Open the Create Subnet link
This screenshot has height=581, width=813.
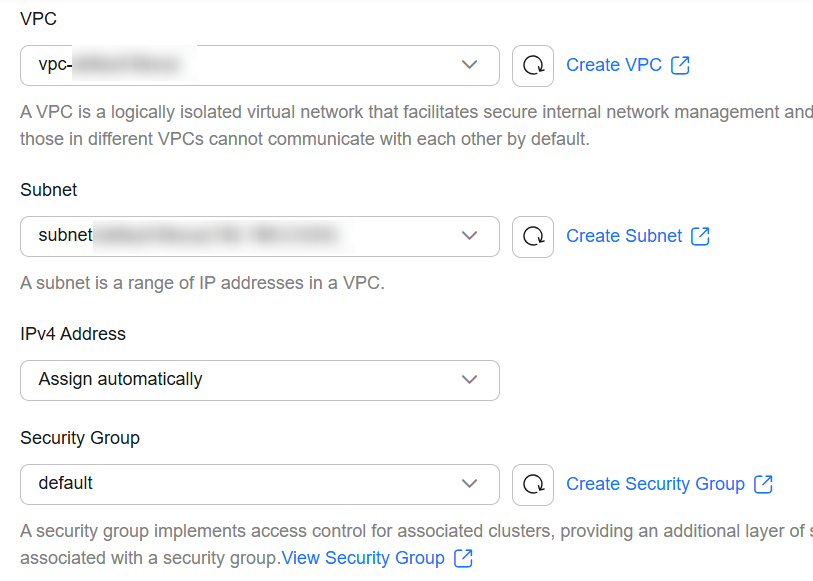coord(624,236)
